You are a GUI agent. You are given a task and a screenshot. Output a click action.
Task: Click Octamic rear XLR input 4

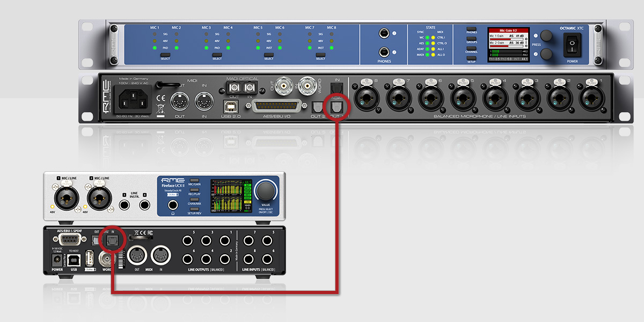click(x=495, y=98)
